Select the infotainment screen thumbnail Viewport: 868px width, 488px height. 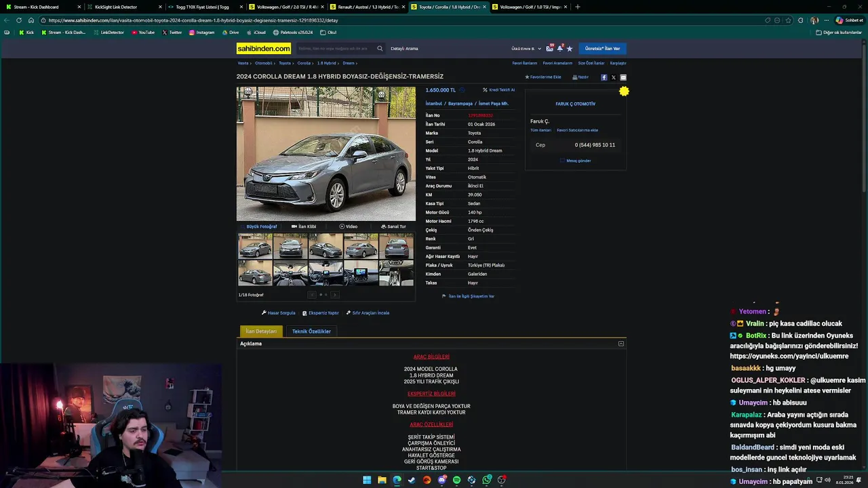pos(361,273)
